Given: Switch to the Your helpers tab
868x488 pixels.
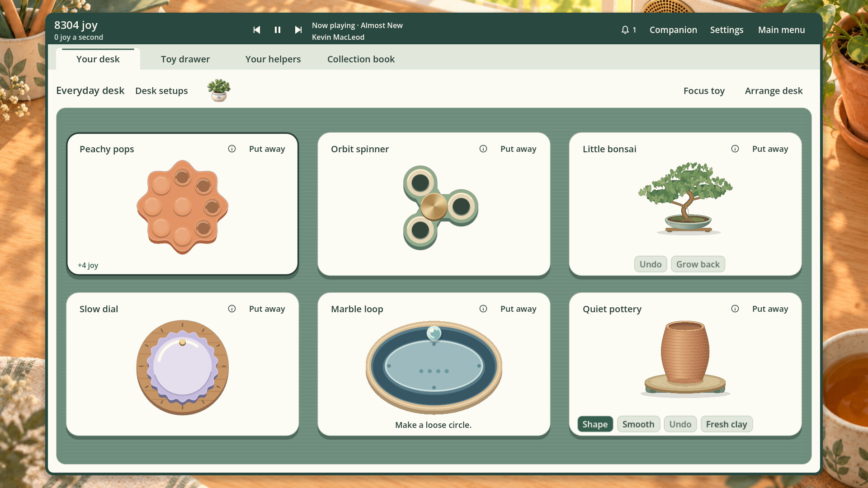Looking at the screenshot, I should tap(273, 59).
